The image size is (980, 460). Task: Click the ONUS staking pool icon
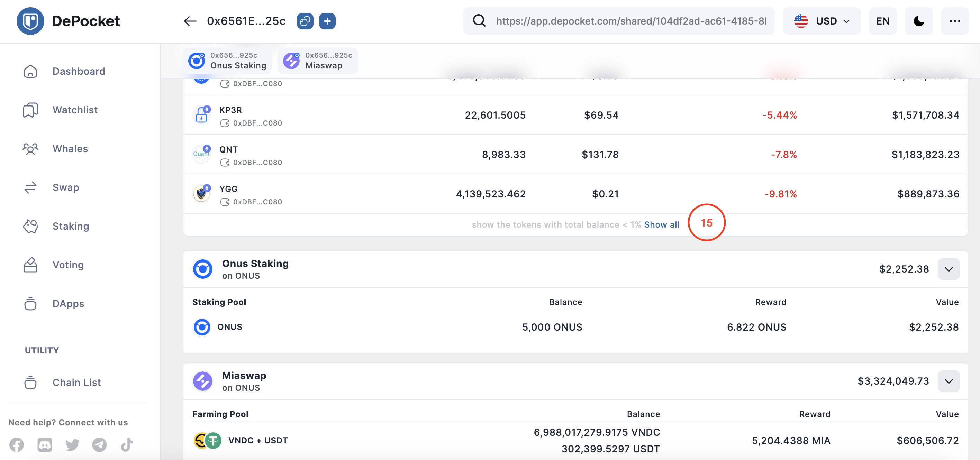coord(202,327)
